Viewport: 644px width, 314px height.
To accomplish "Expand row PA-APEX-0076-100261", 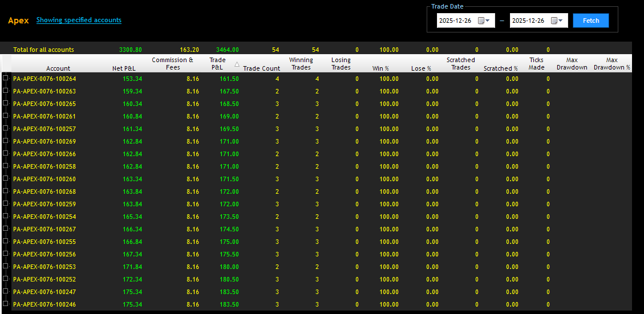I will point(5,116).
